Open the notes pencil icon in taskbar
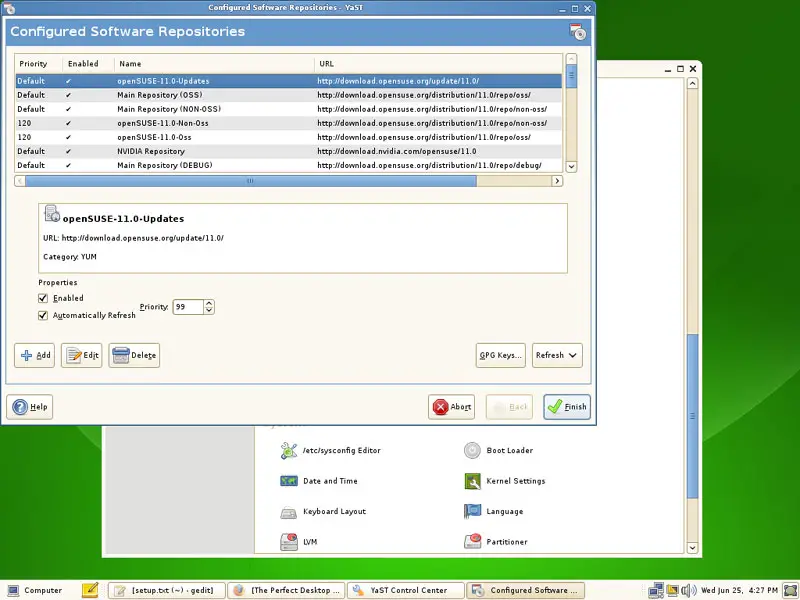The height and width of the screenshot is (600, 800). (x=90, y=590)
